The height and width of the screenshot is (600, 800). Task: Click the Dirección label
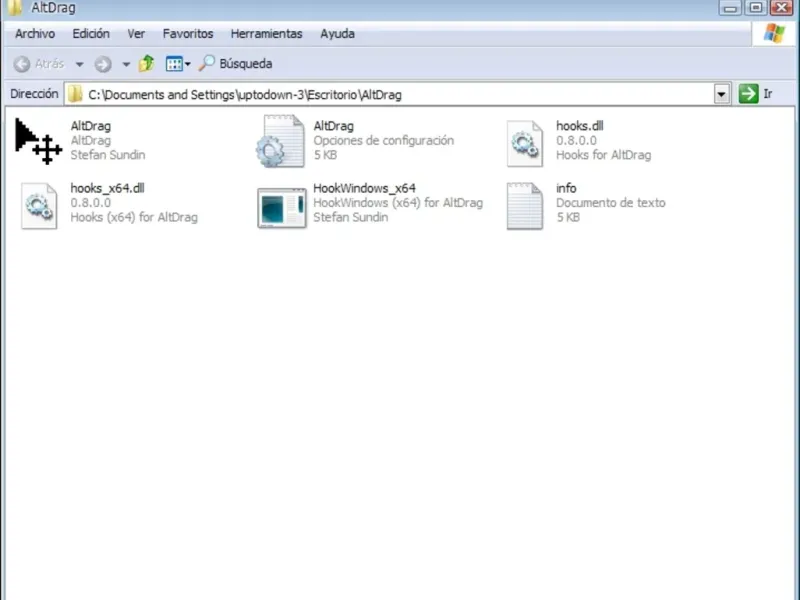click(x=34, y=94)
